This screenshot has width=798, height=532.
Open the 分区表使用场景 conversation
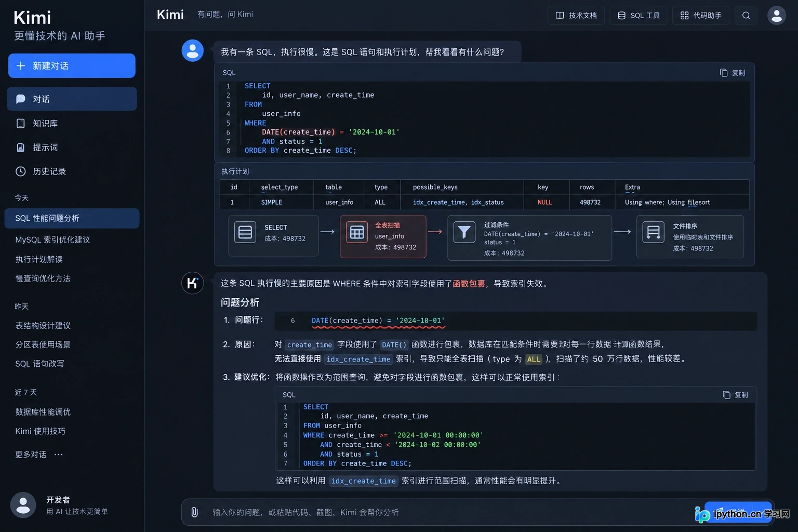(x=43, y=344)
